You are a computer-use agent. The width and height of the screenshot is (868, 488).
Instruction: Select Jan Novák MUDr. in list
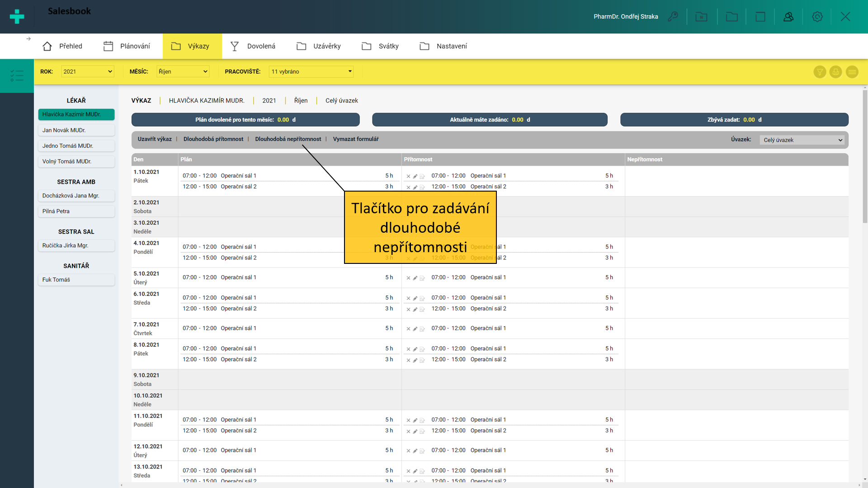(76, 130)
